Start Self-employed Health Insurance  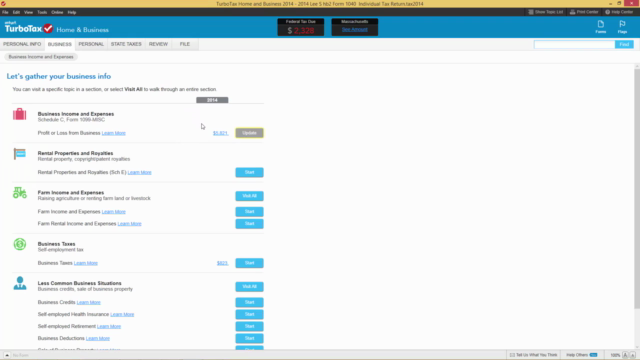[x=249, y=314]
